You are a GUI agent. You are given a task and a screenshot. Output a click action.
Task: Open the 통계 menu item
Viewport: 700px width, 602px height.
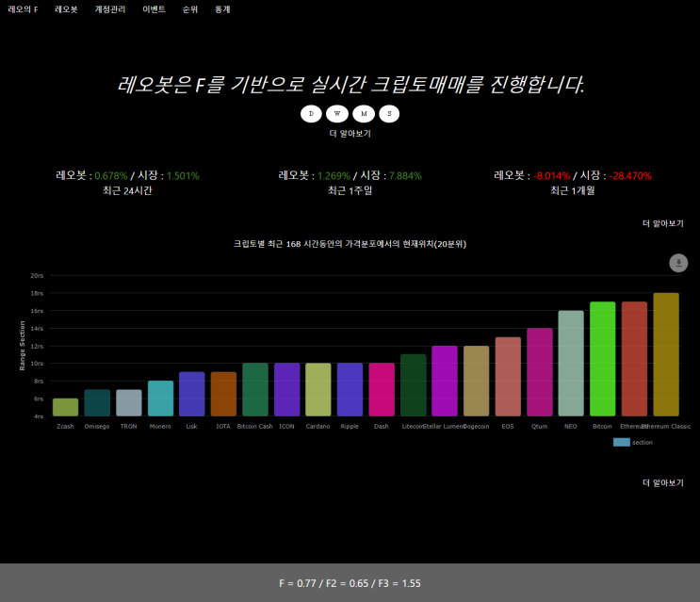coord(222,9)
